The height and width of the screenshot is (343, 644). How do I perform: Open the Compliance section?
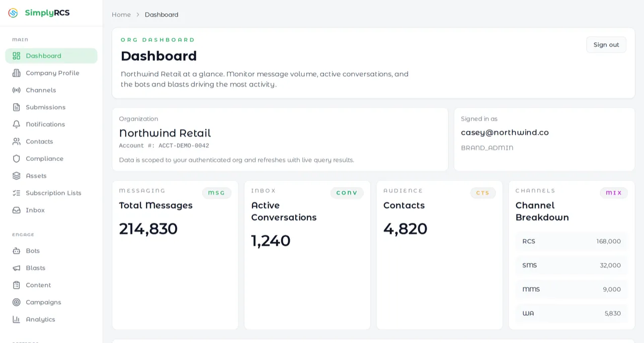pos(51,158)
